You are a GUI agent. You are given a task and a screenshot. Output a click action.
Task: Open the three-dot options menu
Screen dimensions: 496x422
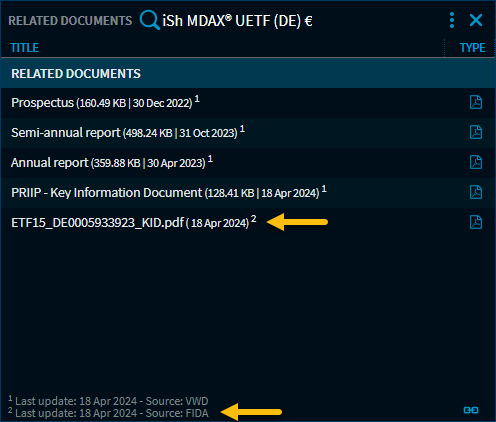click(x=452, y=20)
